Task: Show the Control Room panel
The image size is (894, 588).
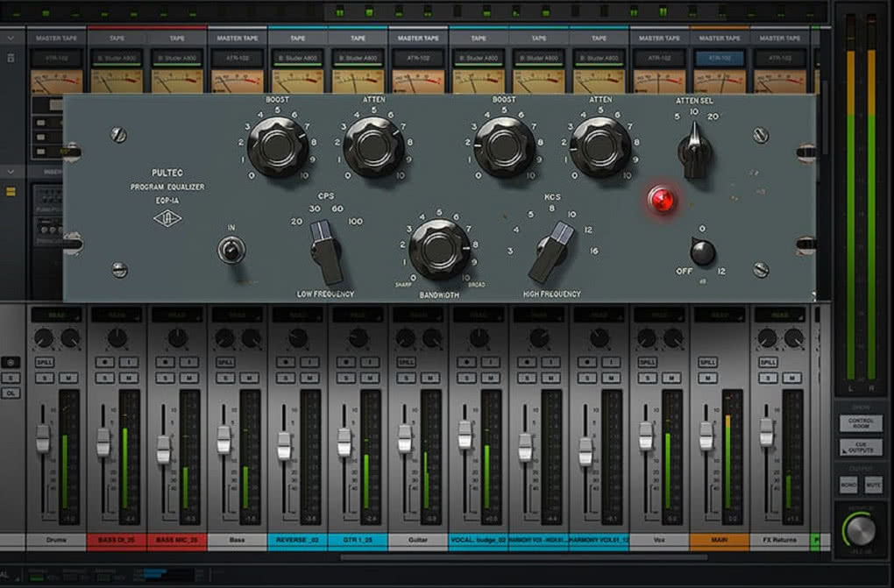Action: (x=861, y=422)
